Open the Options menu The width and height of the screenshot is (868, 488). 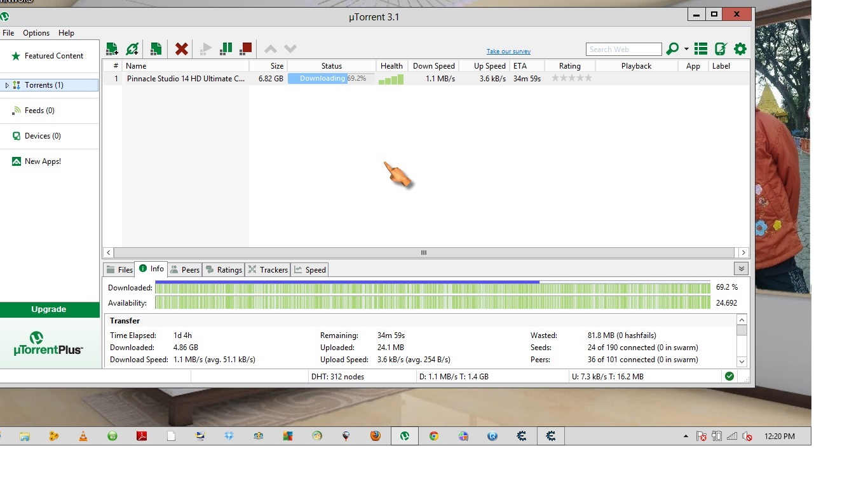[x=36, y=33]
